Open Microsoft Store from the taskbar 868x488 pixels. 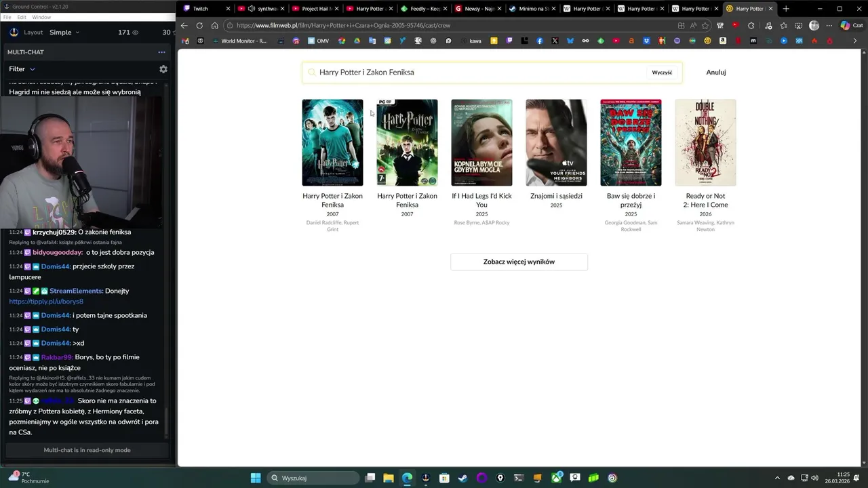[x=444, y=478]
